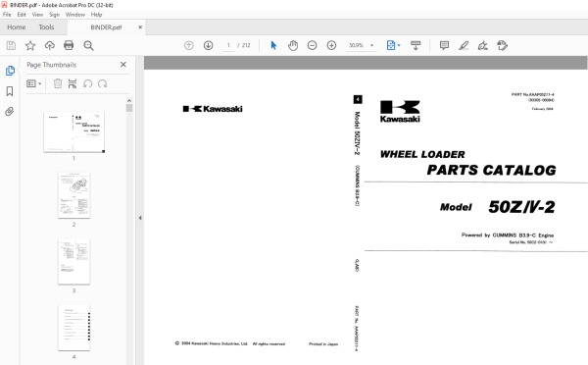Click the current page number field
This screenshot has height=365, width=588.
click(x=228, y=45)
